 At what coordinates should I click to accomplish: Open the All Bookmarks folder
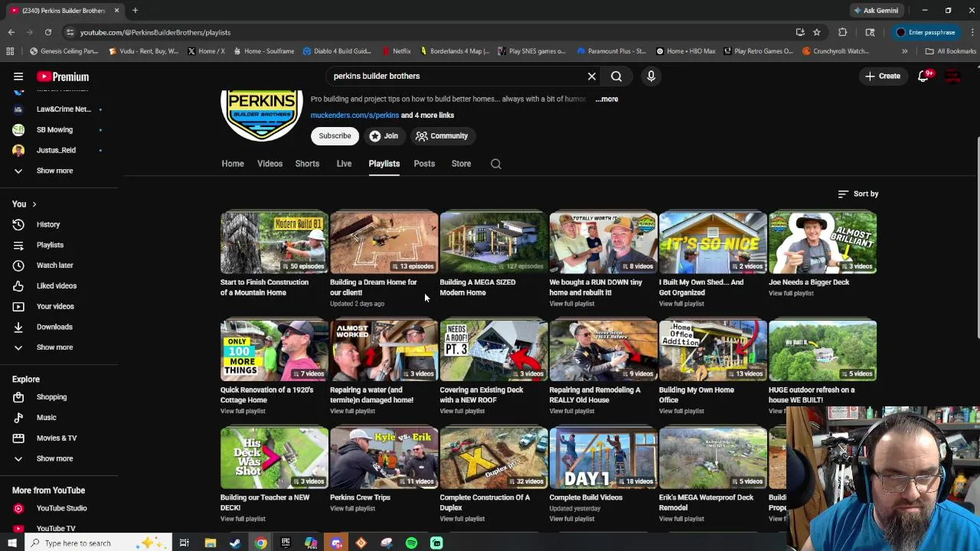click(950, 51)
